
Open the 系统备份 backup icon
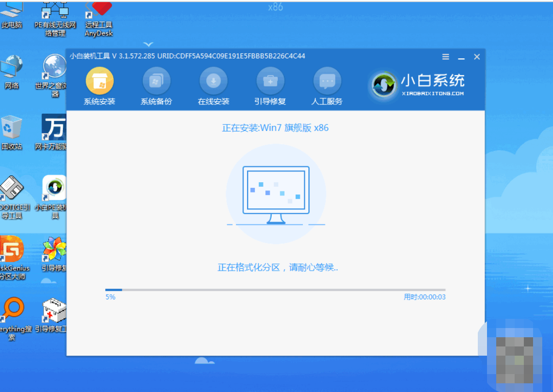(156, 81)
